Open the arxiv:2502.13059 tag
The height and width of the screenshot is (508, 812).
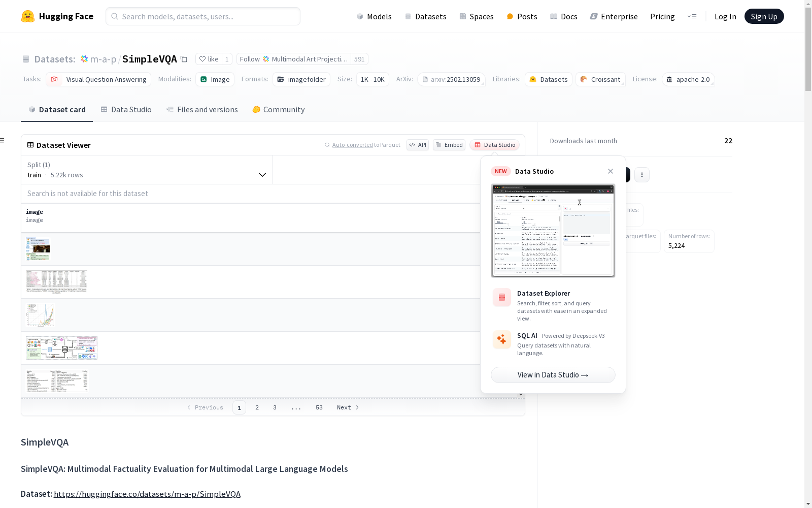451,79
